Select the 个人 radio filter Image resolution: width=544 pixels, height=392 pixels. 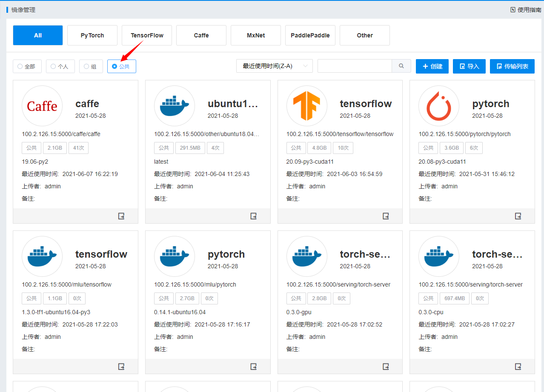(60, 66)
